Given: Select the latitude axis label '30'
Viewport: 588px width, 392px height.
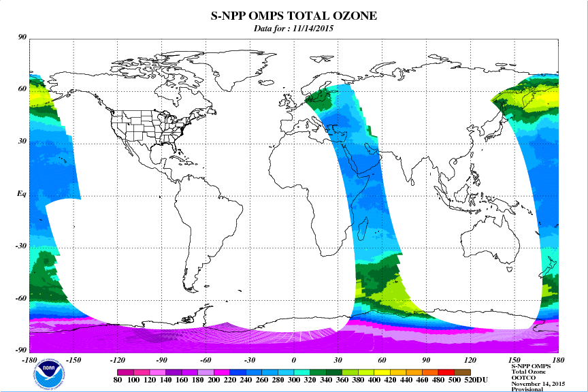Looking at the screenshot, I should click(22, 142).
